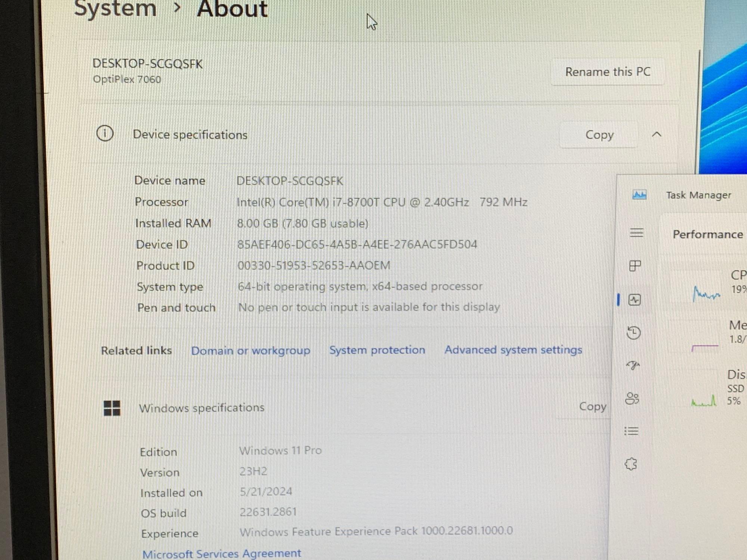Click Installed RAM value 8.00 GB
The image size is (747, 560).
pyautogui.click(x=303, y=224)
